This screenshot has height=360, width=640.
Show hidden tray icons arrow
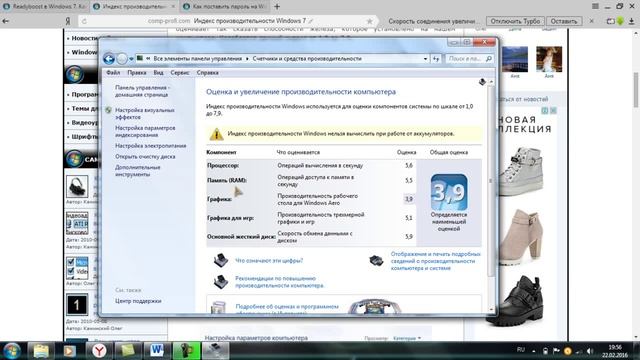[533, 351]
